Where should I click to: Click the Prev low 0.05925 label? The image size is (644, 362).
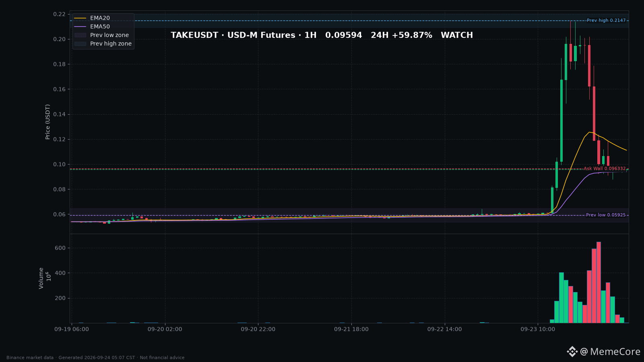coord(606,215)
